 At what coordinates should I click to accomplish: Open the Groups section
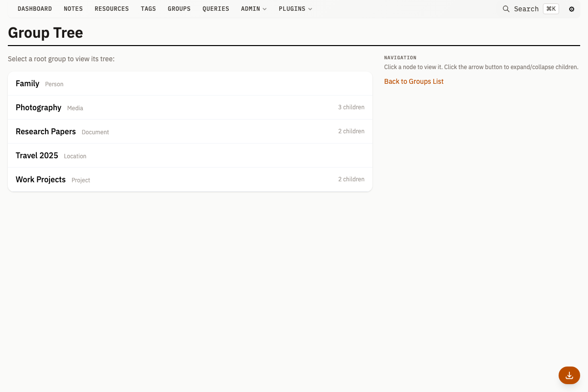click(x=179, y=9)
